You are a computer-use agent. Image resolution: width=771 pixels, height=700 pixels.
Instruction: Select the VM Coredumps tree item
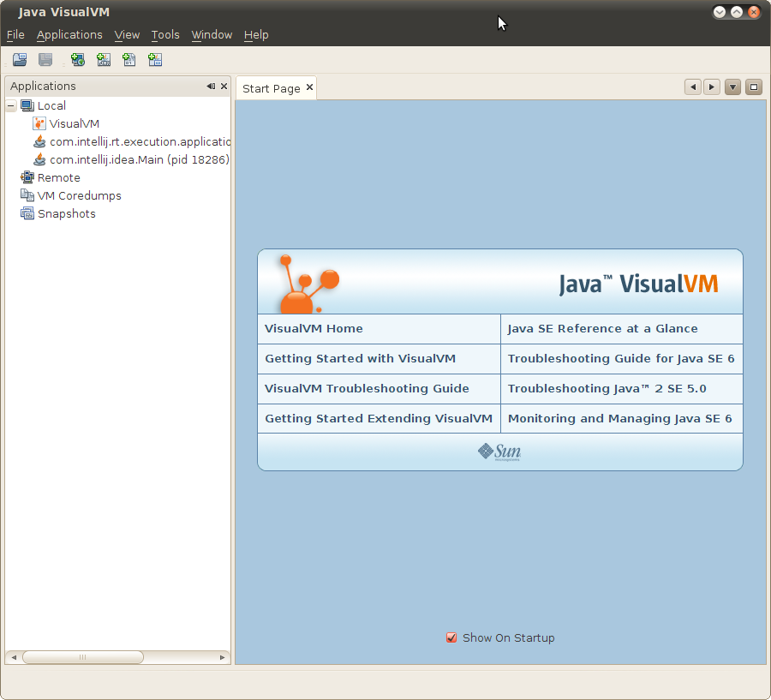pyautogui.click(x=77, y=195)
